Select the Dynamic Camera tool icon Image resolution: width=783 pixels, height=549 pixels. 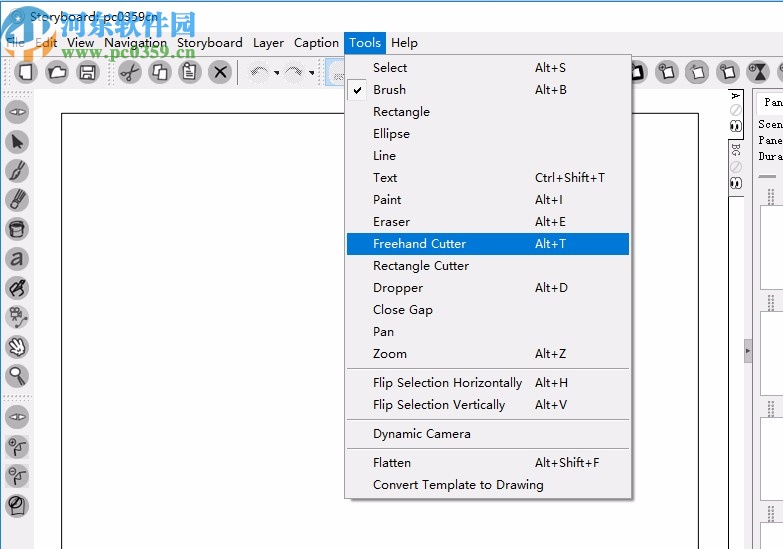[x=17, y=317]
